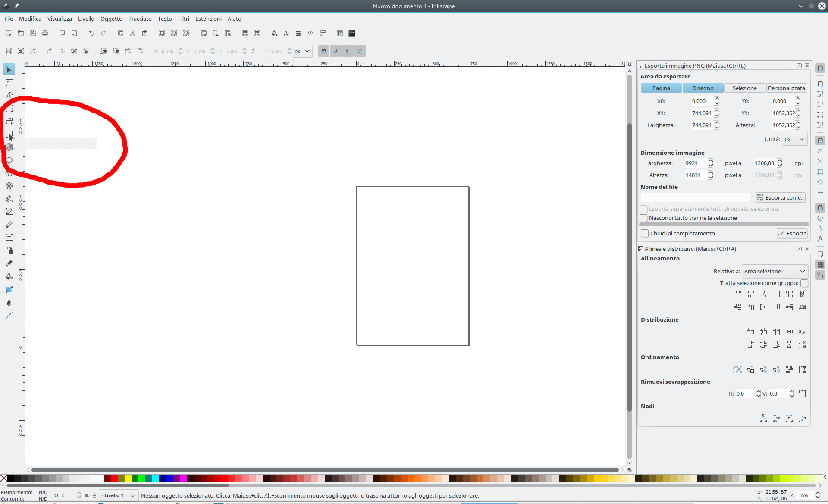Open the Fill and Stroke dialog icon

(274, 33)
